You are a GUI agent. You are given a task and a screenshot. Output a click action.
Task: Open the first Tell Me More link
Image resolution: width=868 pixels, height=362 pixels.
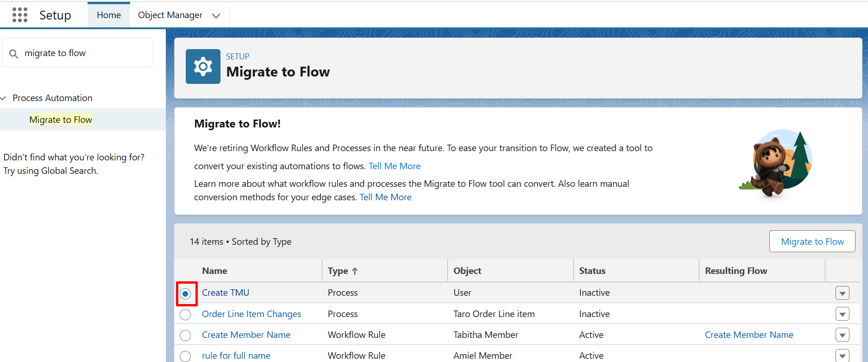[395, 166]
